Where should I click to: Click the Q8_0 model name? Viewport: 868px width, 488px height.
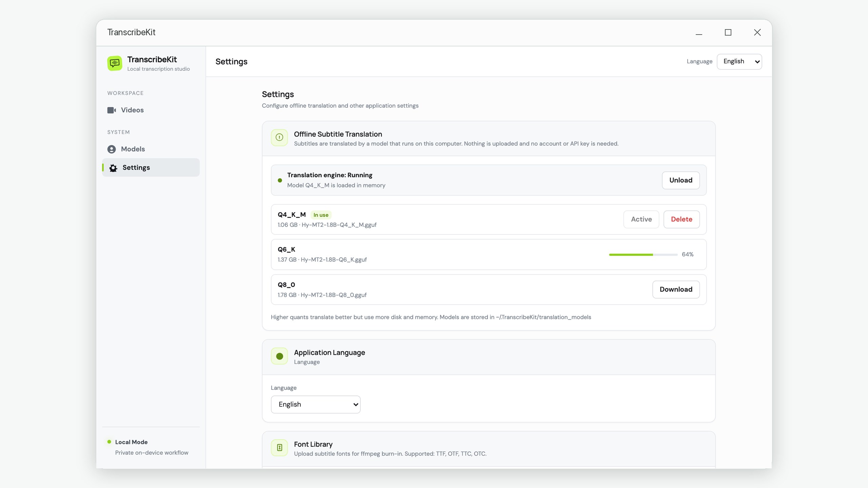(286, 285)
